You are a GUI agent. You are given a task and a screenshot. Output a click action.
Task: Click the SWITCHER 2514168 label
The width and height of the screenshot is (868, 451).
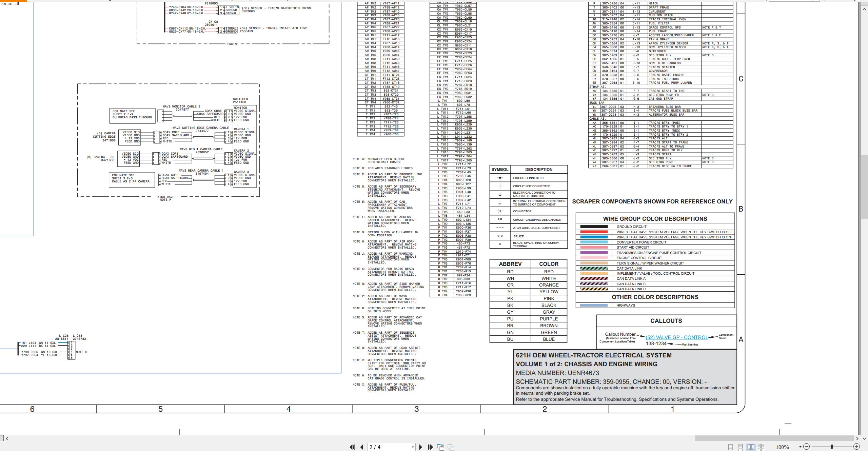pyautogui.click(x=240, y=100)
